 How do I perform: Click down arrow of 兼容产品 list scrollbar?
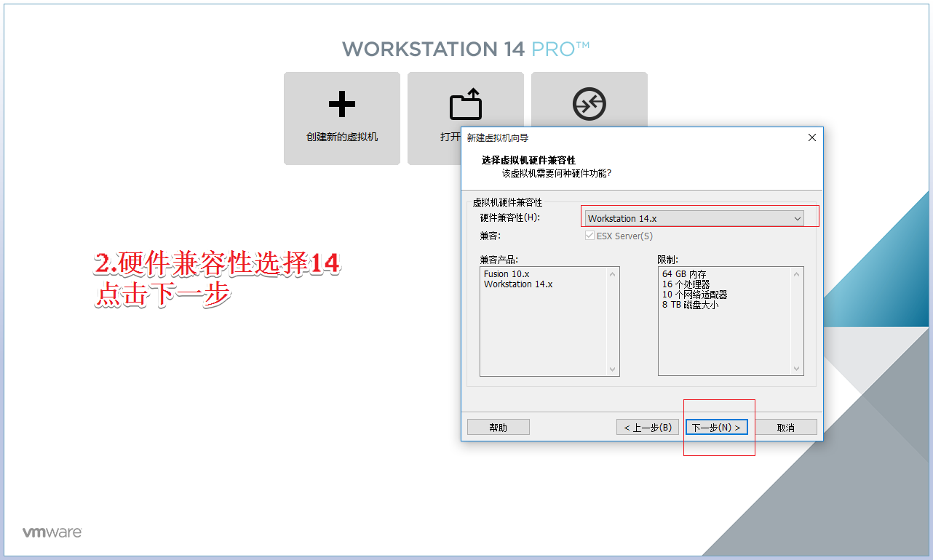pos(613,369)
